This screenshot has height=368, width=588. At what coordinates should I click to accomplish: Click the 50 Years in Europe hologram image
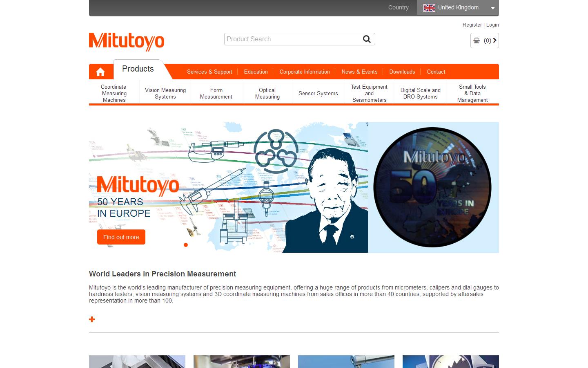pos(433,187)
